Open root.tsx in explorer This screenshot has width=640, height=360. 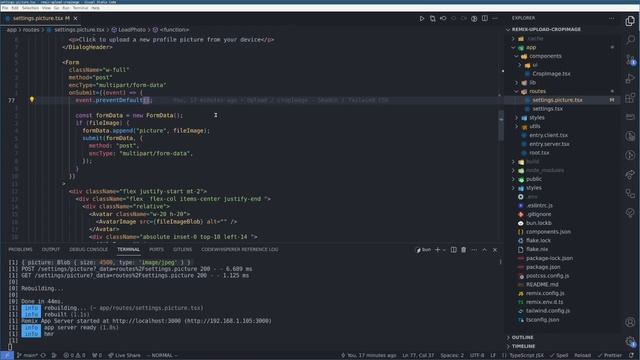[x=539, y=153]
